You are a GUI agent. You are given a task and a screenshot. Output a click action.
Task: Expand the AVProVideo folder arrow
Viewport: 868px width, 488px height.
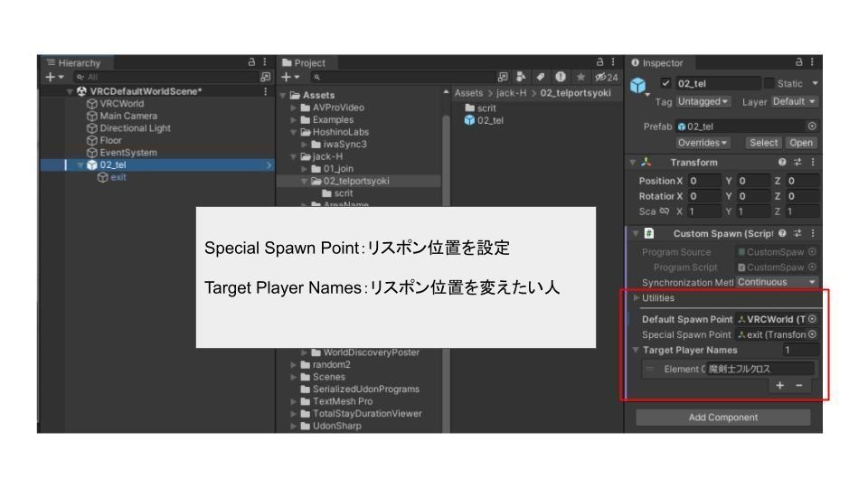pyautogui.click(x=293, y=108)
